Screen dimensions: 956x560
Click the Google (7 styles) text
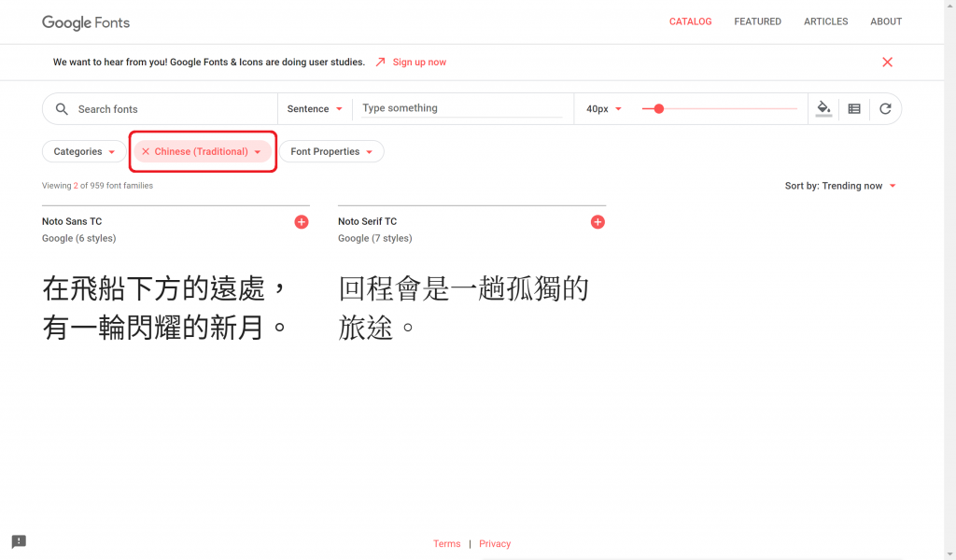pos(375,238)
